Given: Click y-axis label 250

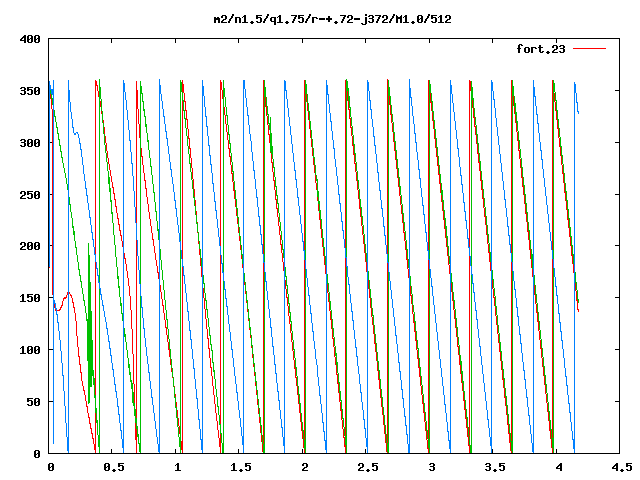Looking at the screenshot, I should click(30, 195).
